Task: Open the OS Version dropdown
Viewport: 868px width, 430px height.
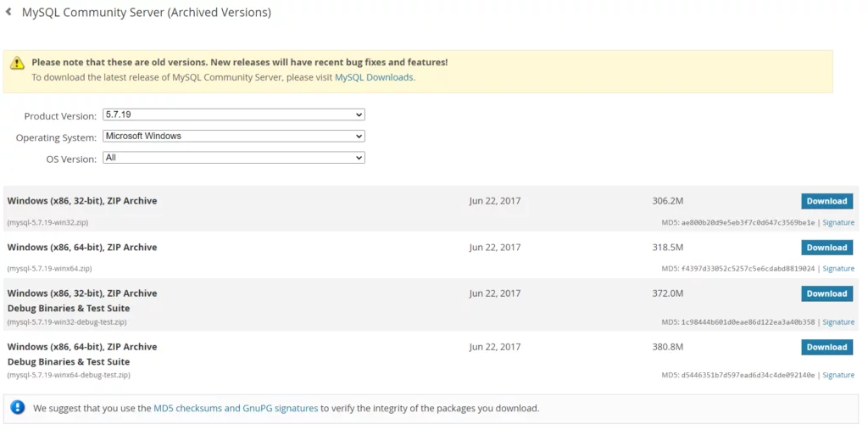Action: click(234, 158)
